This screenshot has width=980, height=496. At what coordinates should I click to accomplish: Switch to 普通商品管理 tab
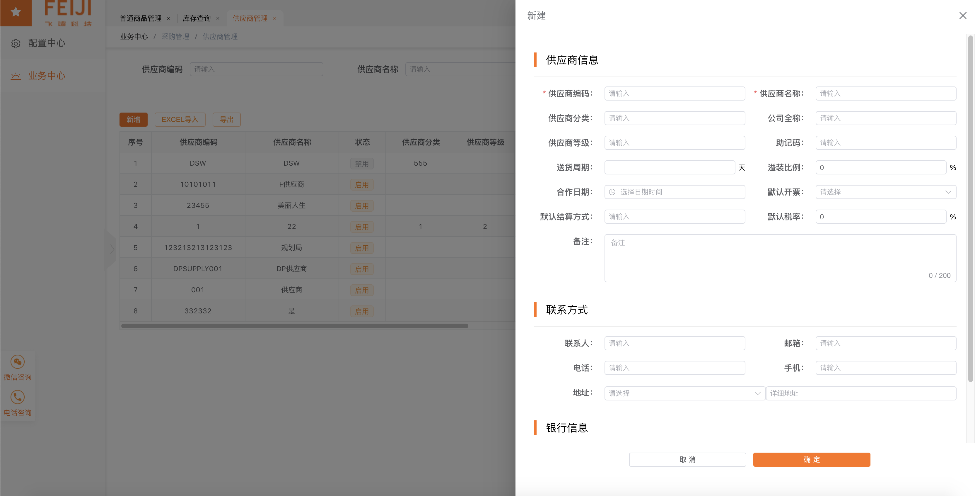[141, 18]
